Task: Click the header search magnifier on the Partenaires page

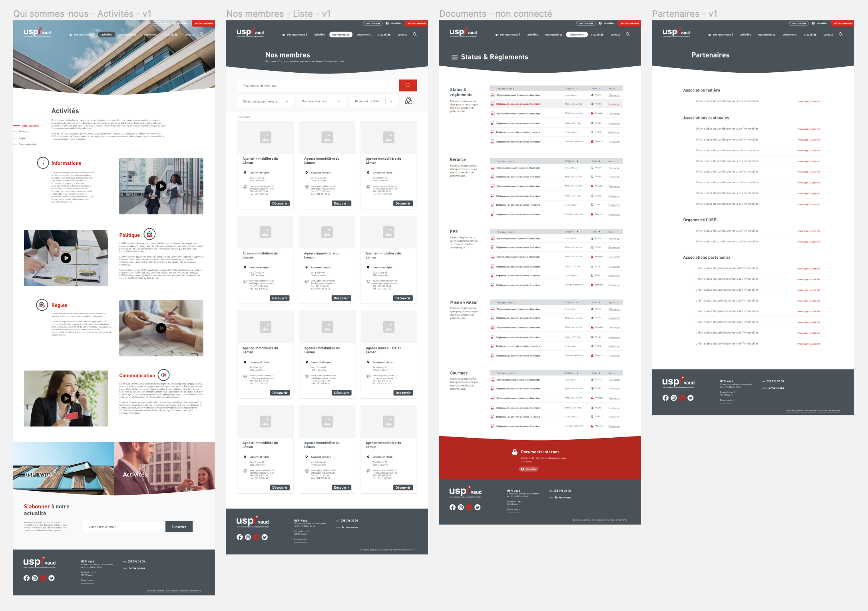Action: coord(841,34)
